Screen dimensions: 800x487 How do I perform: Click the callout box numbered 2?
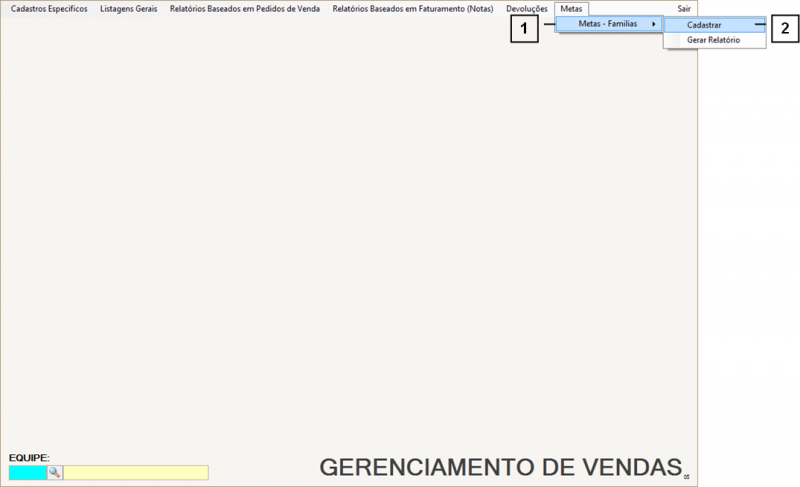point(785,30)
